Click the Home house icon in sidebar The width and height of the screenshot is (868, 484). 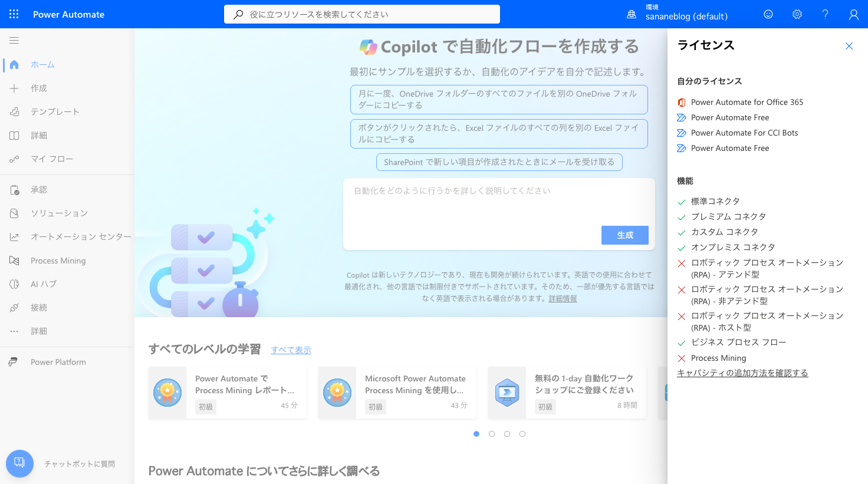click(x=14, y=65)
